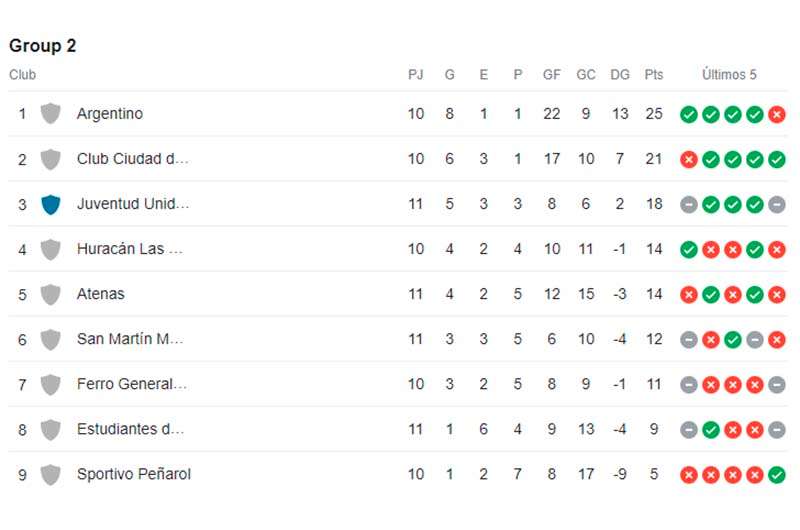
Task: Click the DG column header
Action: tap(620, 74)
